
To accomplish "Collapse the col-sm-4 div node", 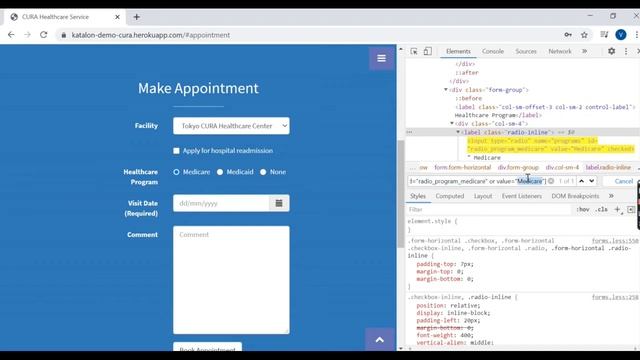I will [452, 123].
